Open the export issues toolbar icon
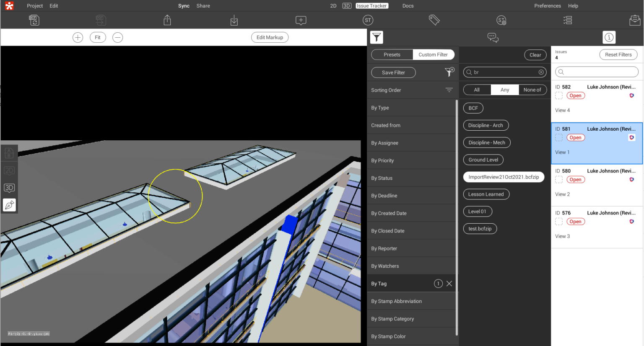Image resolution: width=644 pixels, height=346 pixels. tap(167, 20)
